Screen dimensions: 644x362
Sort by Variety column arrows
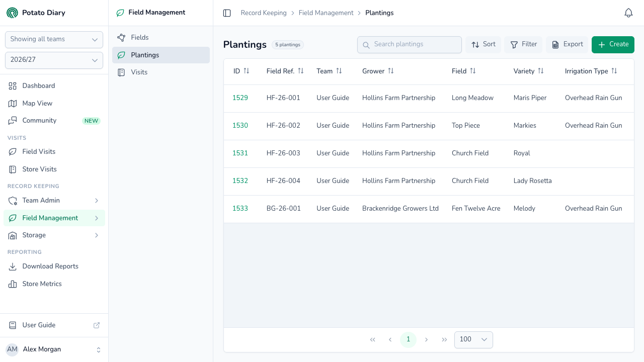pos(541,71)
